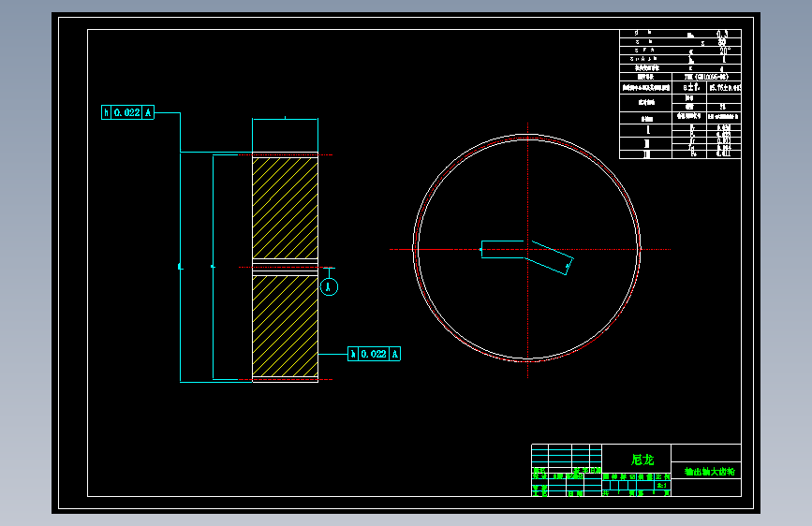
Task: Click the 输出轴大齿轮 part name cell
Action: pyautogui.click(x=706, y=471)
